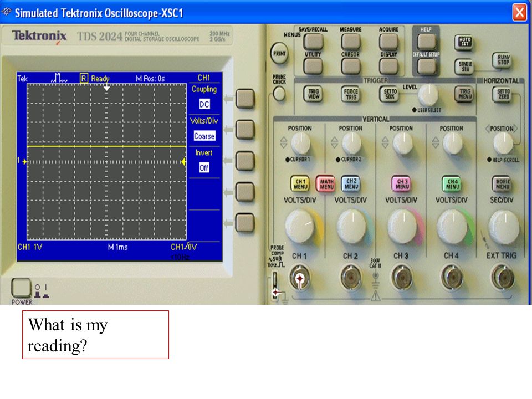This screenshot has width=532, height=399.
Task: Click the CH 3 BNC input connector
Action: click(x=402, y=278)
